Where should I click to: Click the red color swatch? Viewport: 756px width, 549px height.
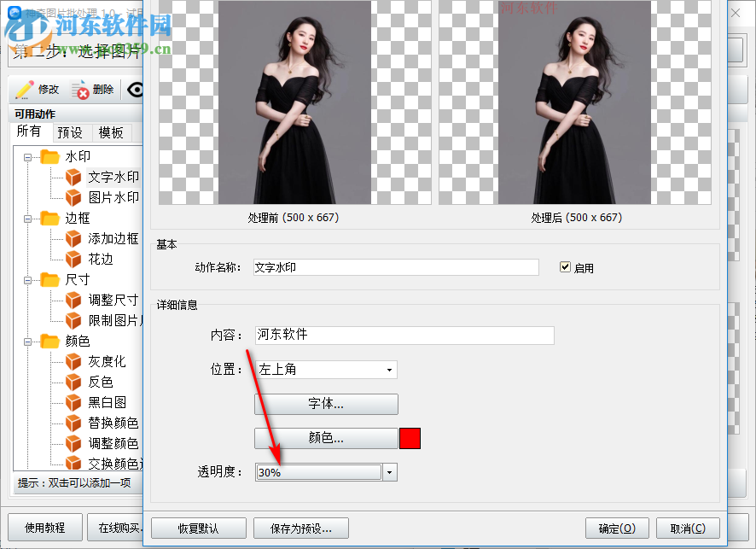tap(410, 438)
